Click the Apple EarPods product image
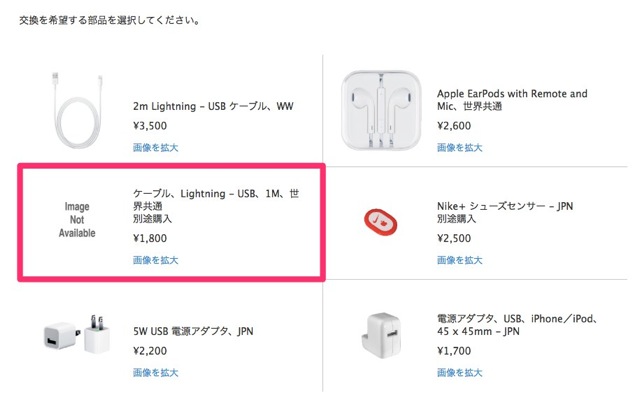640x398 pixels. (x=381, y=110)
